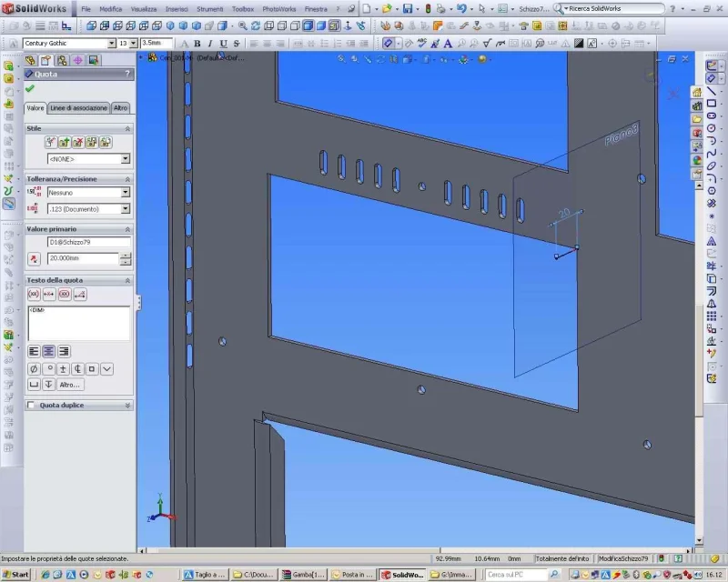Select center-justify for dimension text
The height and width of the screenshot is (582, 728).
(x=48, y=351)
